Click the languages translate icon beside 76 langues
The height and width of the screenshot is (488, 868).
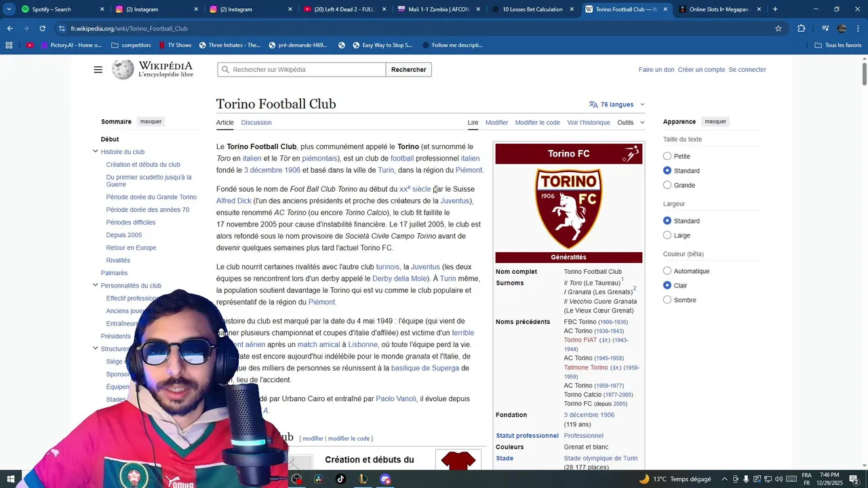click(x=593, y=104)
